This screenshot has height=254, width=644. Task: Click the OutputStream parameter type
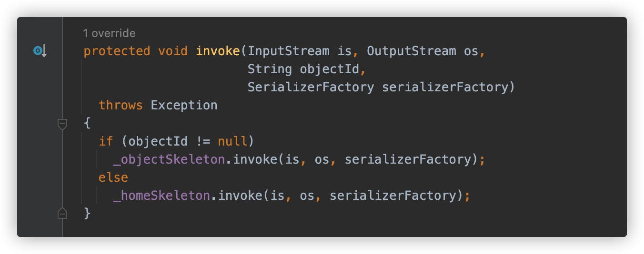click(x=411, y=51)
